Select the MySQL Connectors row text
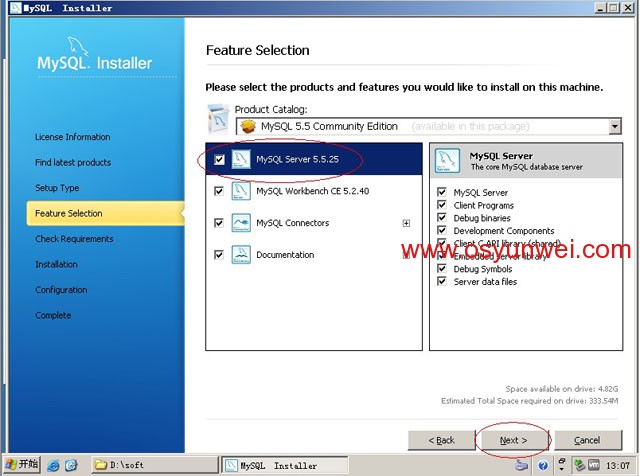 click(293, 223)
